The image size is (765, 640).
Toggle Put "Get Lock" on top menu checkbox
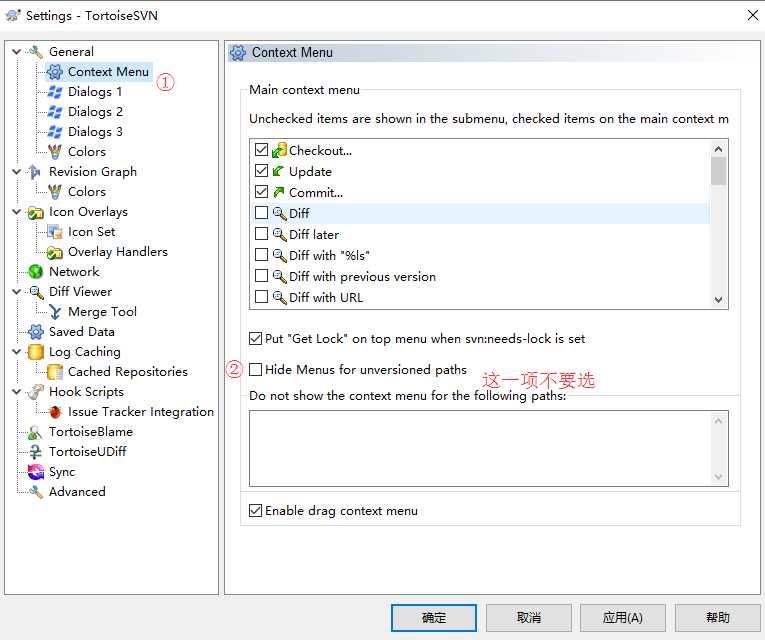[256, 339]
